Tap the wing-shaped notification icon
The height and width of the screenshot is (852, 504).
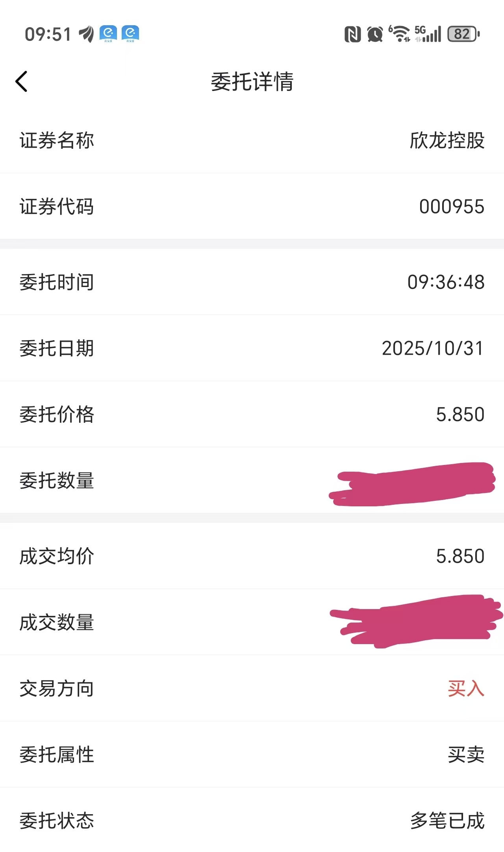coord(86,34)
